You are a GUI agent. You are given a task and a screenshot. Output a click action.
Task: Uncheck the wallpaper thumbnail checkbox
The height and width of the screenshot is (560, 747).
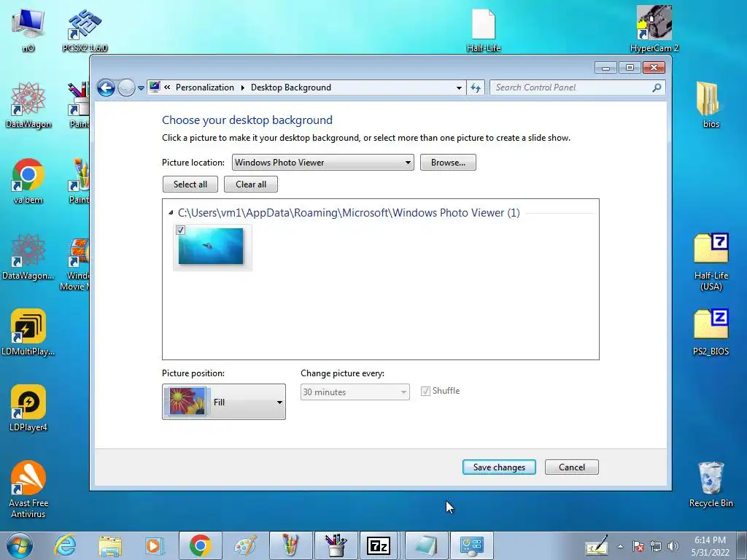(181, 230)
